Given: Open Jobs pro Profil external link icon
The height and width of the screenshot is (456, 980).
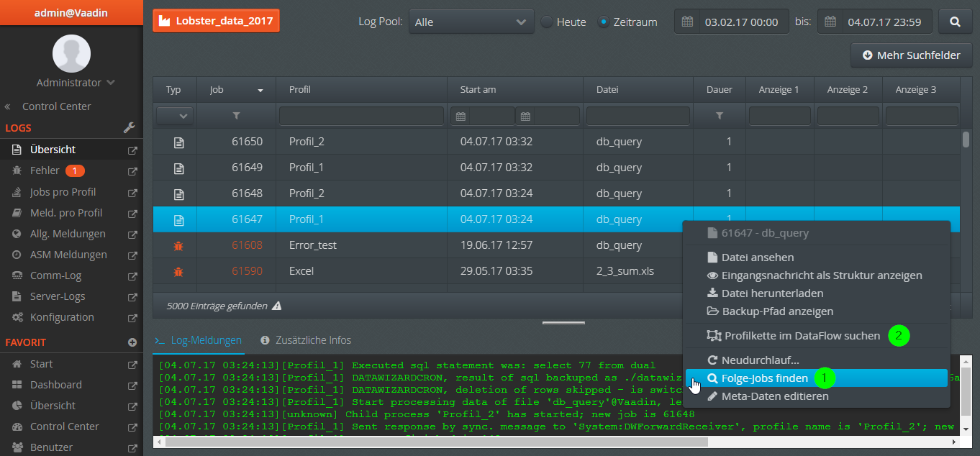Looking at the screenshot, I should pos(132,192).
